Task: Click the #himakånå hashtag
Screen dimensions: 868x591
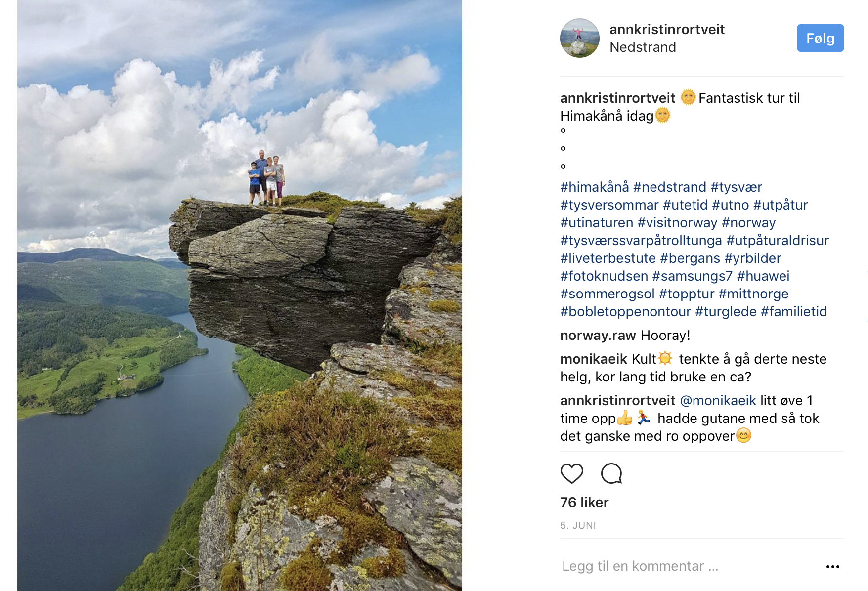Action: pyautogui.click(x=594, y=187)
